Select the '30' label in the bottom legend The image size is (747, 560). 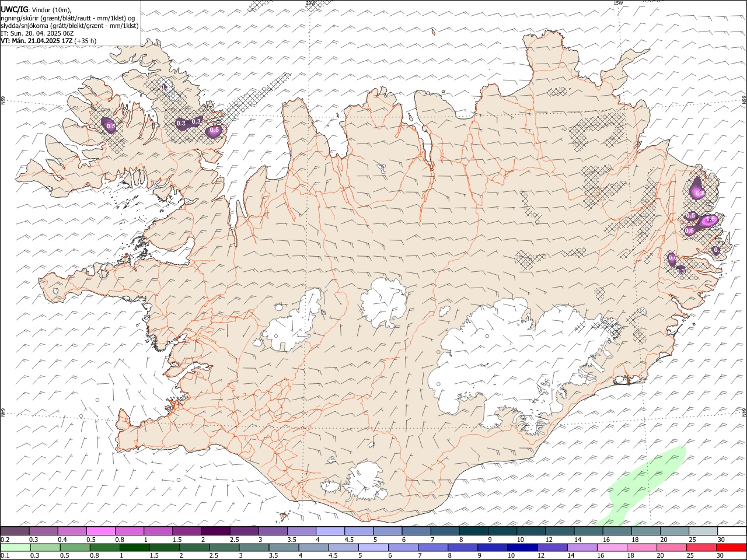pyautogui.click(x=721, y=556)
